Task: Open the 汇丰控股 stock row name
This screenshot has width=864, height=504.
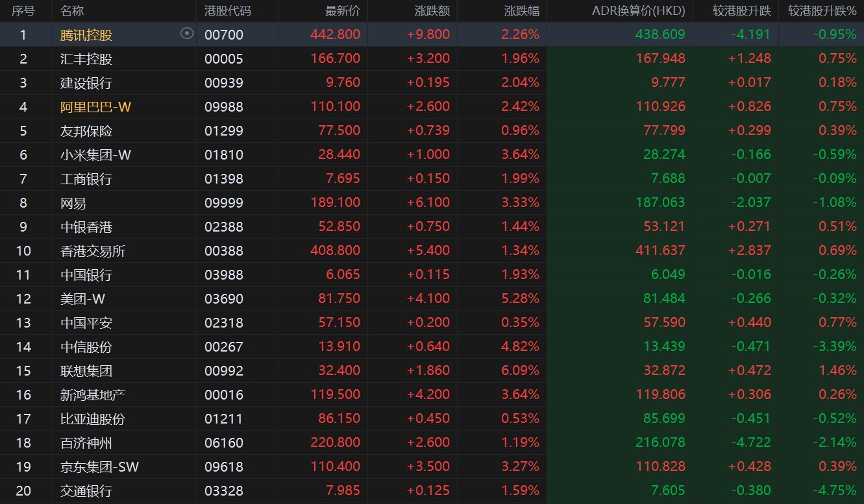Action: coord(86,59)
